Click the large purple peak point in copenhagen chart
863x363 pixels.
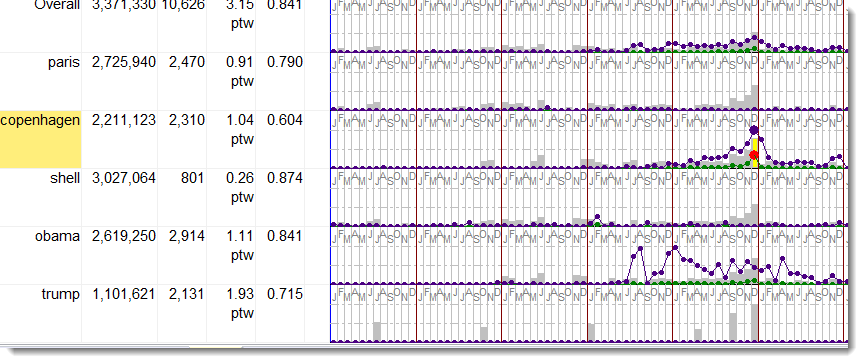coord(754,130)
